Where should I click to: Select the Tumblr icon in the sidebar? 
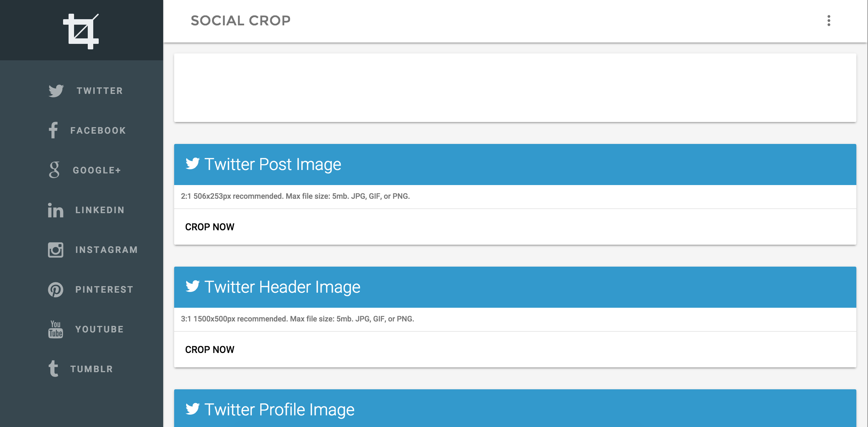click(54, 369)
